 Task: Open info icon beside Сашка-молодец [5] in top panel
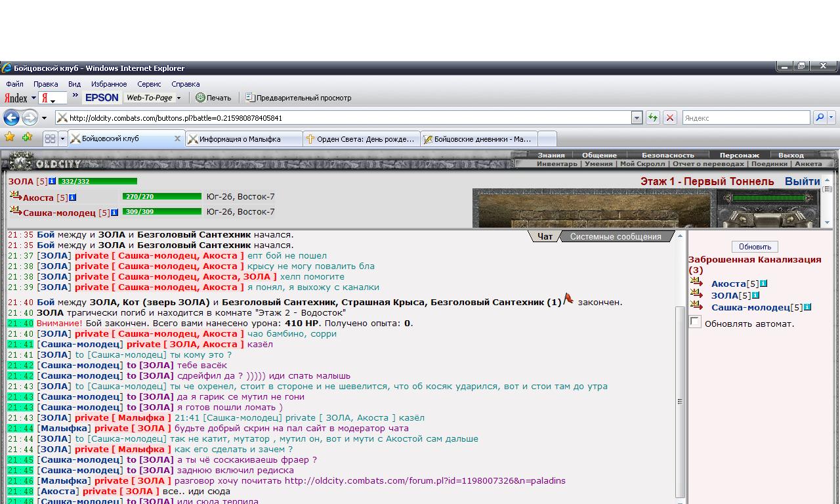pos(115,213)
